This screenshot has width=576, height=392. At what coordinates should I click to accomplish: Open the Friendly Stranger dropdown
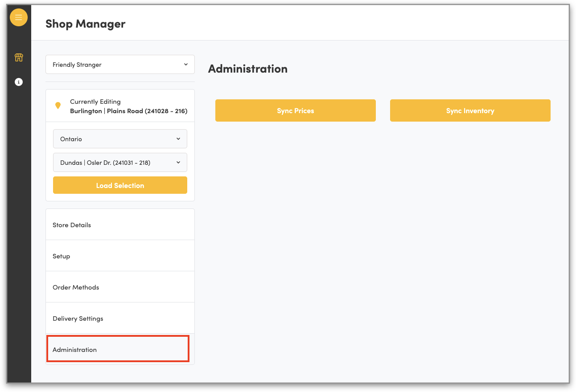pos(119,65)
